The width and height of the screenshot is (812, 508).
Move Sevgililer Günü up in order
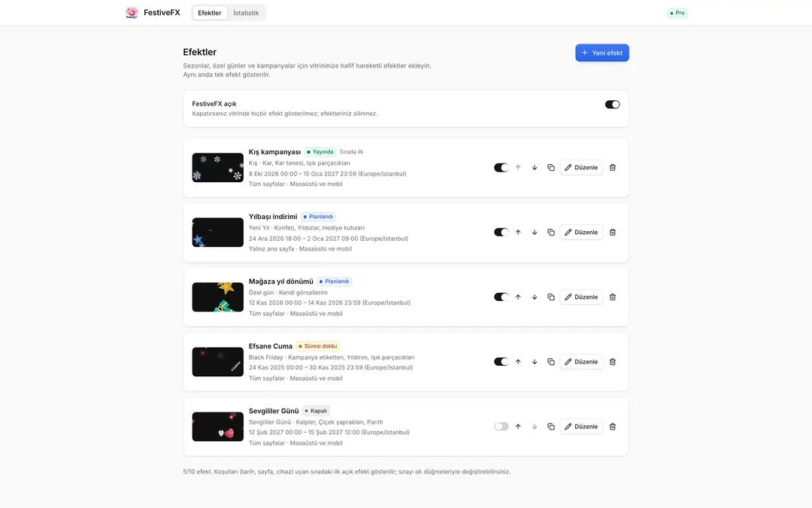pos(518,427)
